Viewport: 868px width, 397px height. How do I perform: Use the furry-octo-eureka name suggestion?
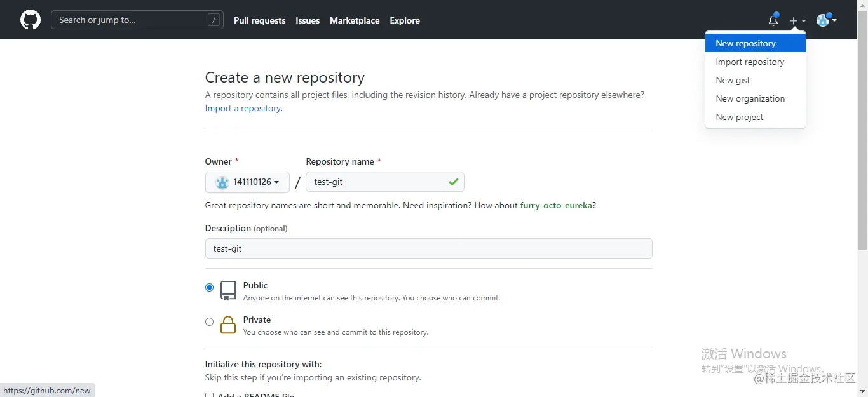[x=556, y=205]
